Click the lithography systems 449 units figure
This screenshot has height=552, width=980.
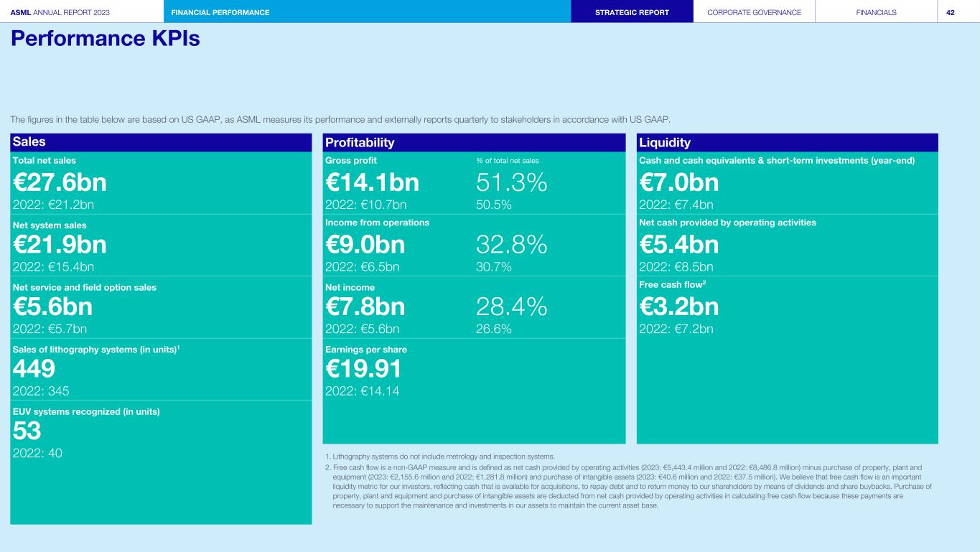pyautogui.click(x=34, y=369)
